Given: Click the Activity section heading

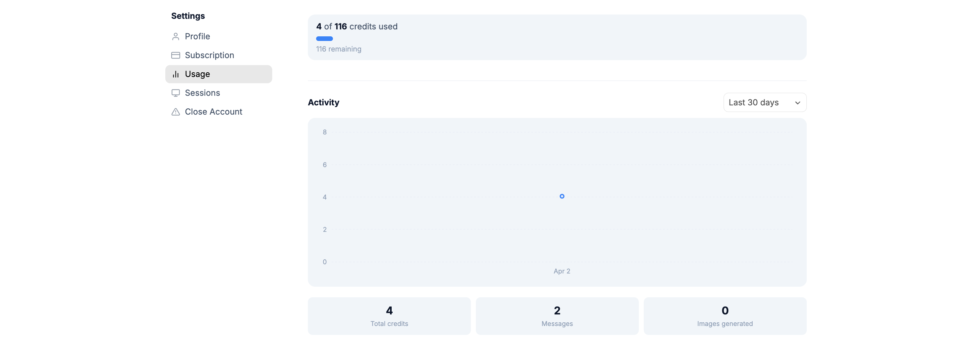Looking at the screenshot, I should click(x=323, y=102).
